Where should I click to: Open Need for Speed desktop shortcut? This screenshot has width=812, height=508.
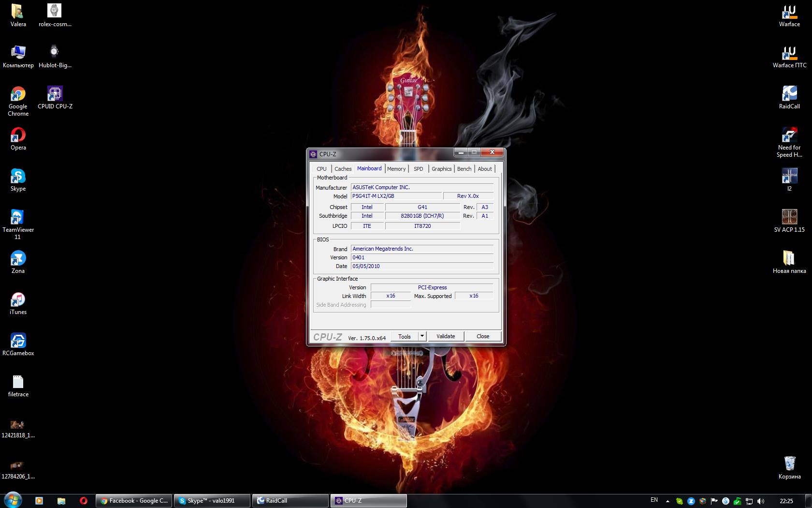pyautogui.click(x=789, y=136)
